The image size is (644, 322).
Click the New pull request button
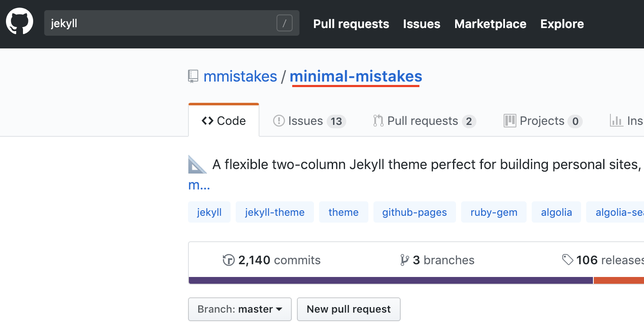(x=349, y=309)
